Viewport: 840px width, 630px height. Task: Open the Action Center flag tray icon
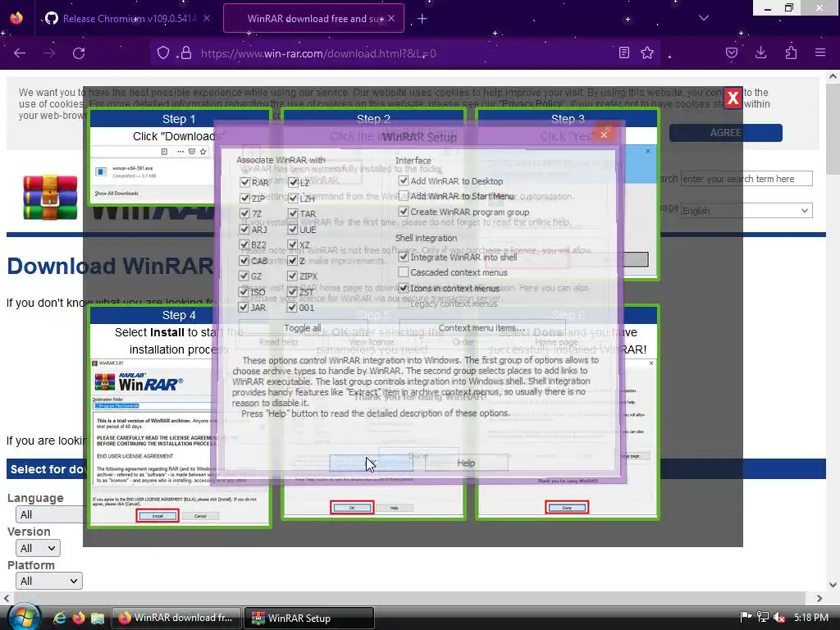pos(745,617)
